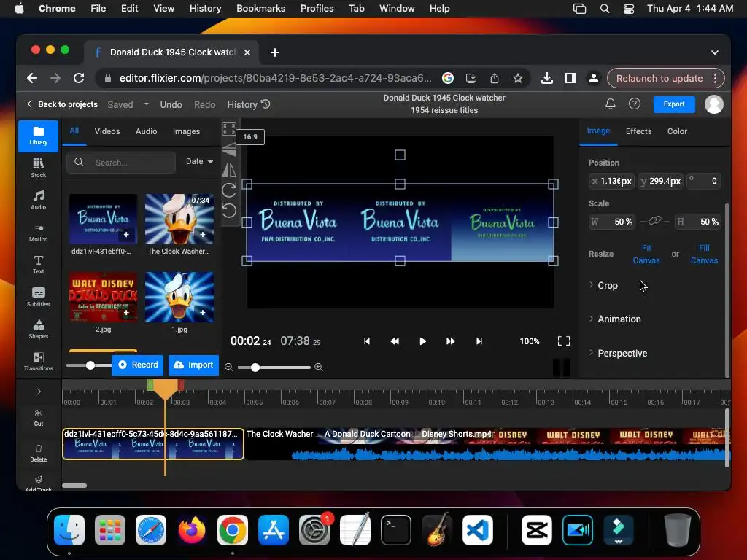747x560 pixels.
Task: Skip to the end of the video
Action: tap(479, 341)
